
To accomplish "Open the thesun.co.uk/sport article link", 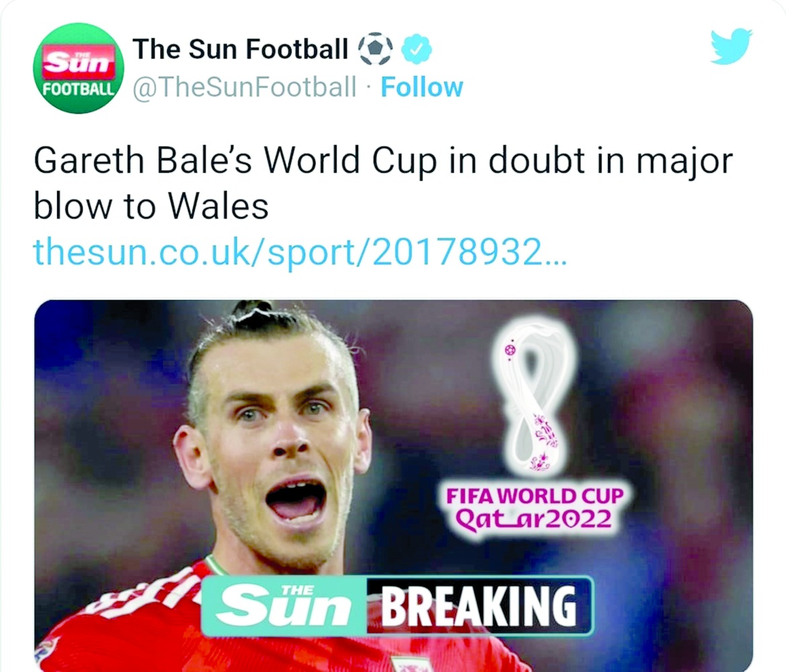I will click(x=300, y=251).
